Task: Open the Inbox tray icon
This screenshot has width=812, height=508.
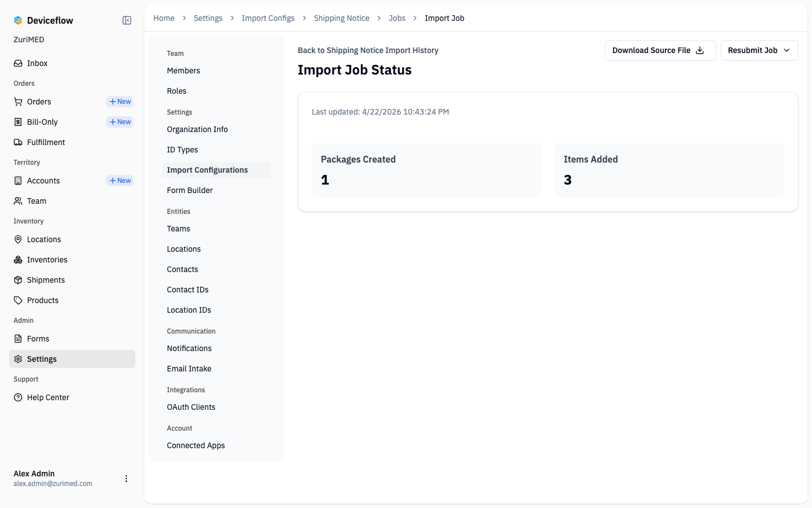Action: click(18, 63)
